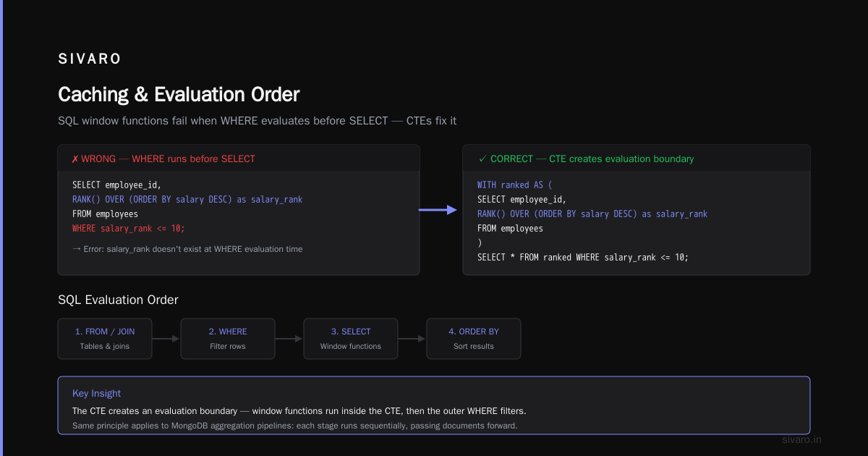Click the red WHERE salary_rank <= 10 line
The width and height of the screenshot is (868, 456).
coord(129,228)
